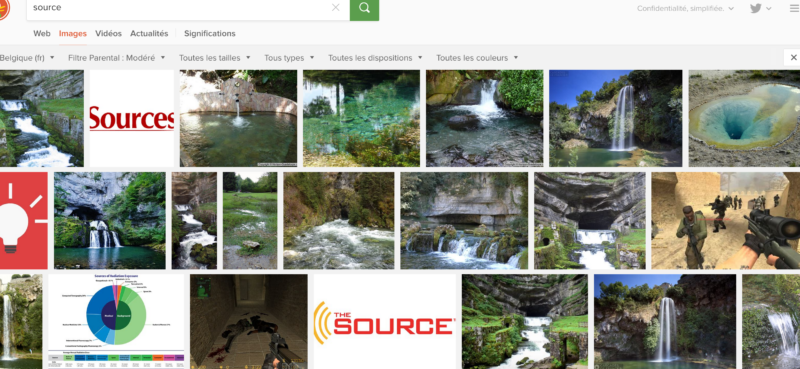
Task: Expand the Toutes les tailles dropdown
Action: pos(215,58)
